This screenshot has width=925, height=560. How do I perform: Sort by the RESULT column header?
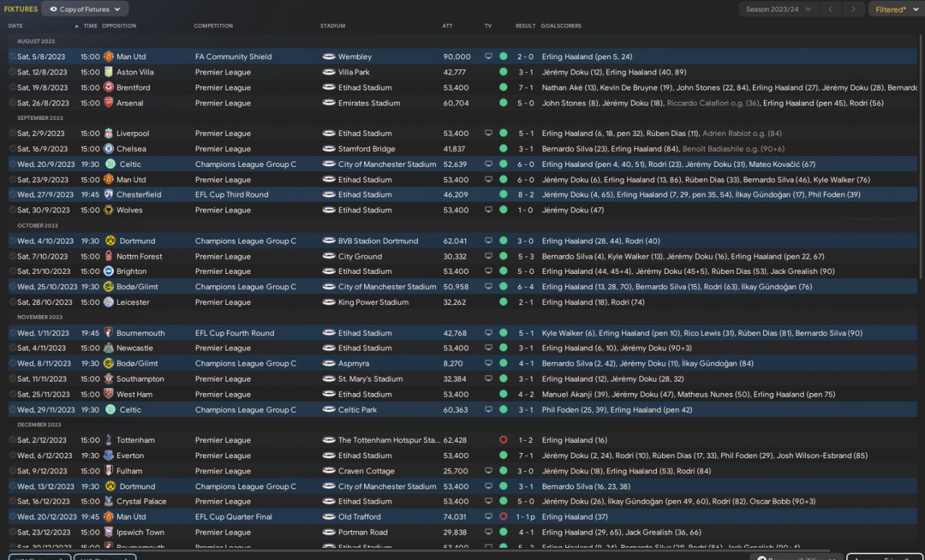[x=525, y=26]
